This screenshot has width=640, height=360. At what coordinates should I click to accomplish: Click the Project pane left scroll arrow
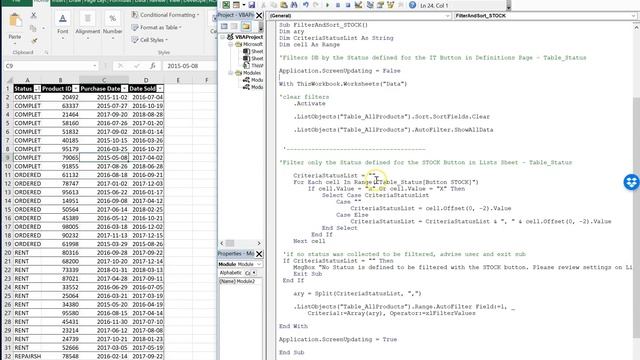(222, 243)
